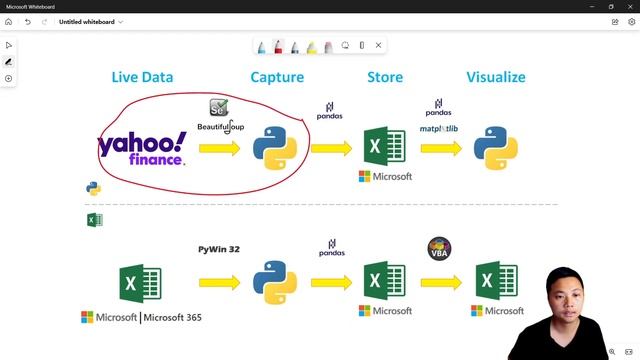This screenshot has height=360, width=640.
Task: Select the Live Data heading text
Action: 142,77
